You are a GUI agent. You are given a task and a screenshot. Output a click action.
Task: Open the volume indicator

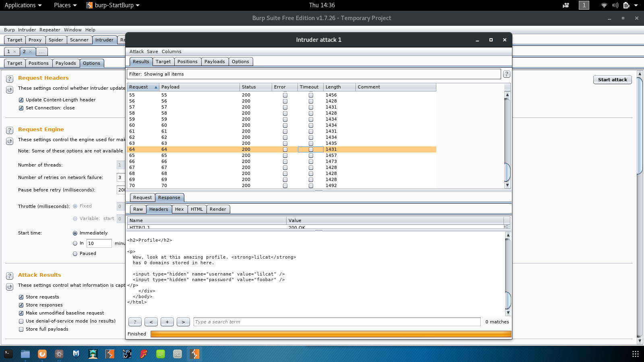click(615, 5)
